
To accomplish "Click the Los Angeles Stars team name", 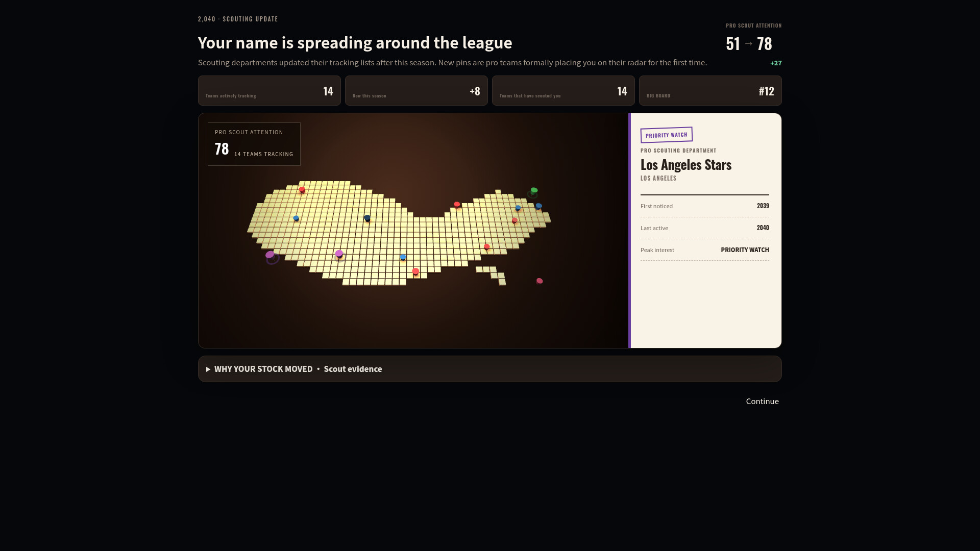I will [686, 164].
